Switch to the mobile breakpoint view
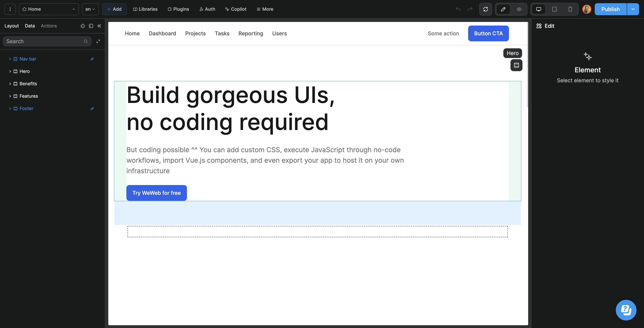This screenshot has width=644, height=328. (x=570, y=9)
